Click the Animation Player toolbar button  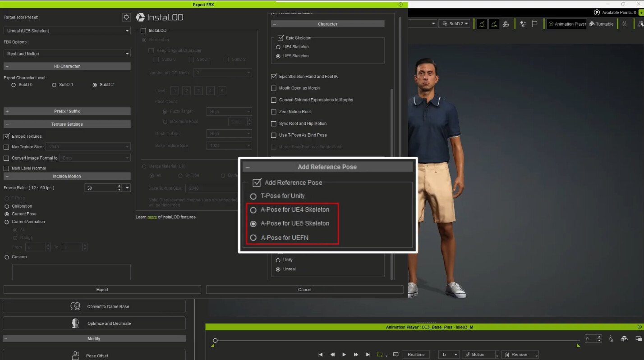click(567, 24)
